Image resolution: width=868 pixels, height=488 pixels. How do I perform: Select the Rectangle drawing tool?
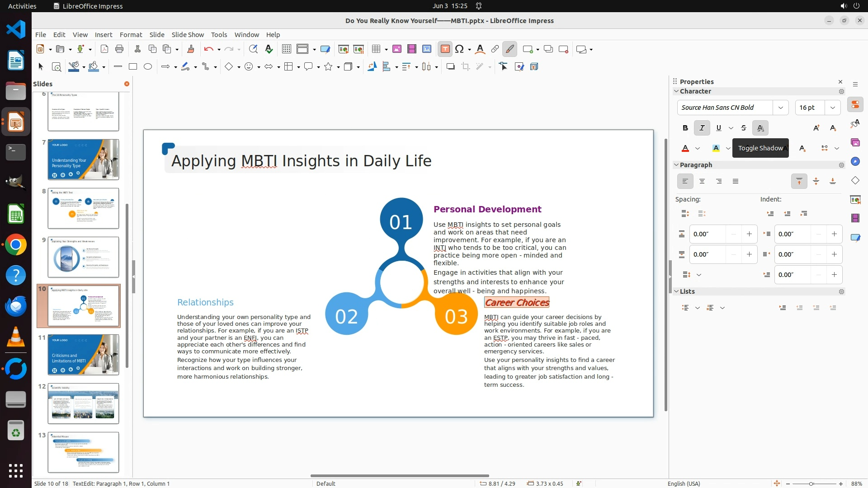133,67
